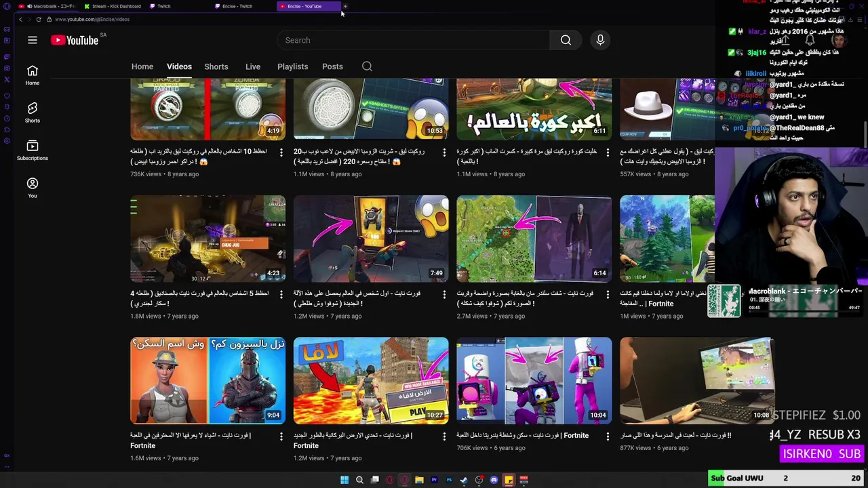The image size is (868, 488).
Task: Open options menu for 1.8M views video
Action: click(x=281, y=295)
